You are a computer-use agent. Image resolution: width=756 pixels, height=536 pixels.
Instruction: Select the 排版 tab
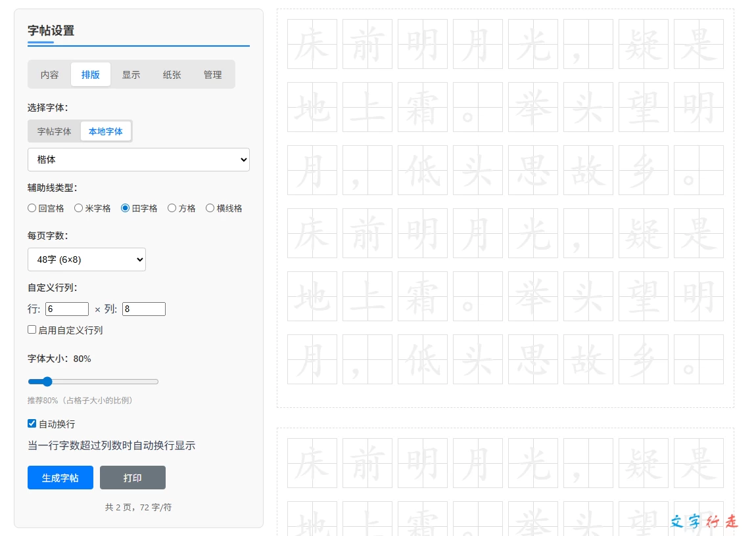(x=90, y=74)
